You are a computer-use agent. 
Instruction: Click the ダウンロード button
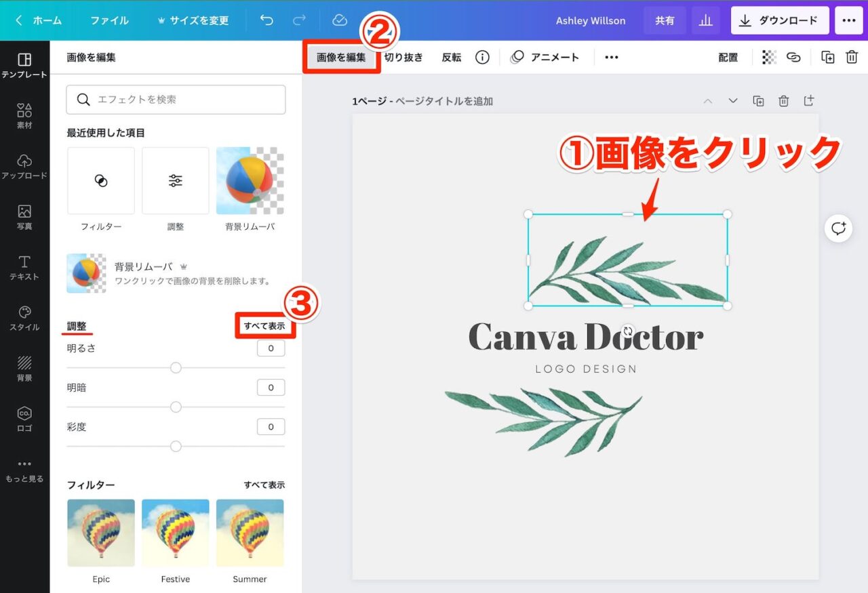(780, 20)
